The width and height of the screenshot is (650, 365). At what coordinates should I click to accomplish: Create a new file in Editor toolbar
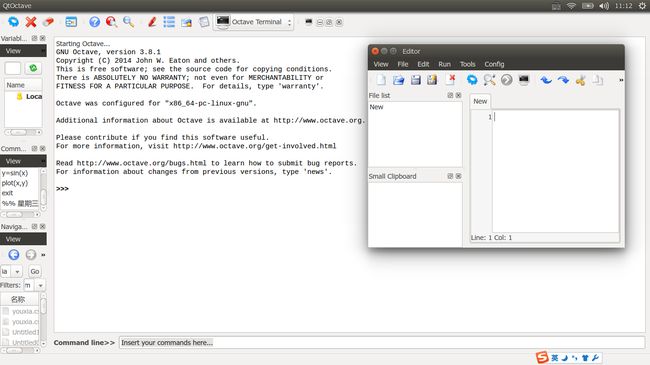(x=381, y=80)
